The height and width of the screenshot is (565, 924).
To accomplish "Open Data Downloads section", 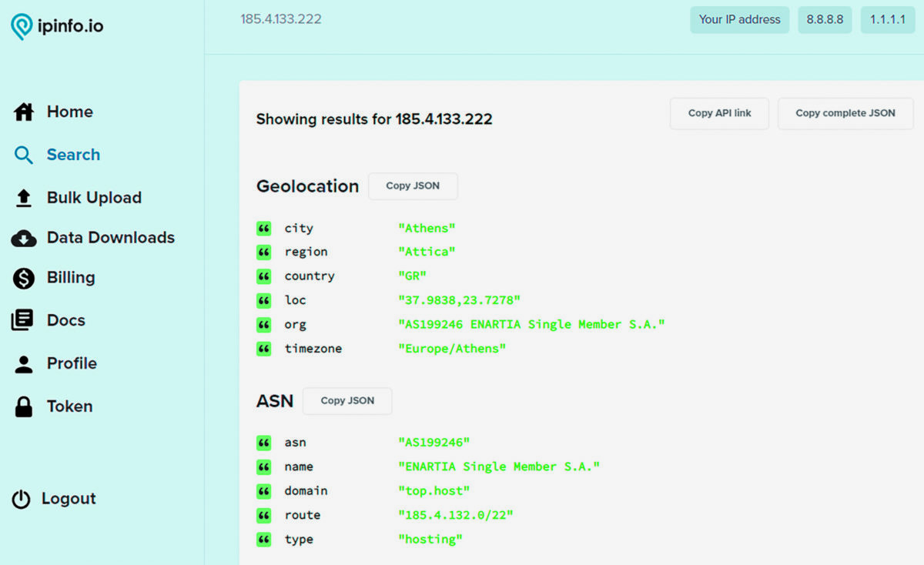I will coord(111,238).
